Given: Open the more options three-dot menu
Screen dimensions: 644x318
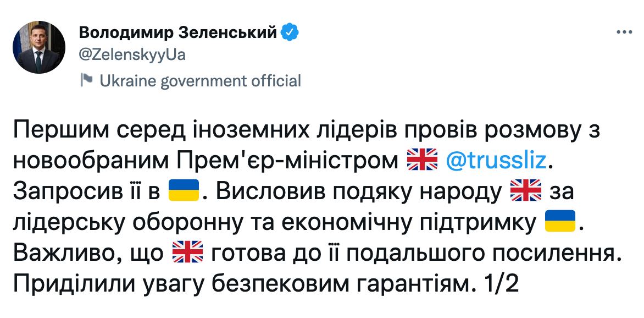Looking at the screenshot, I should click(624, 32).
